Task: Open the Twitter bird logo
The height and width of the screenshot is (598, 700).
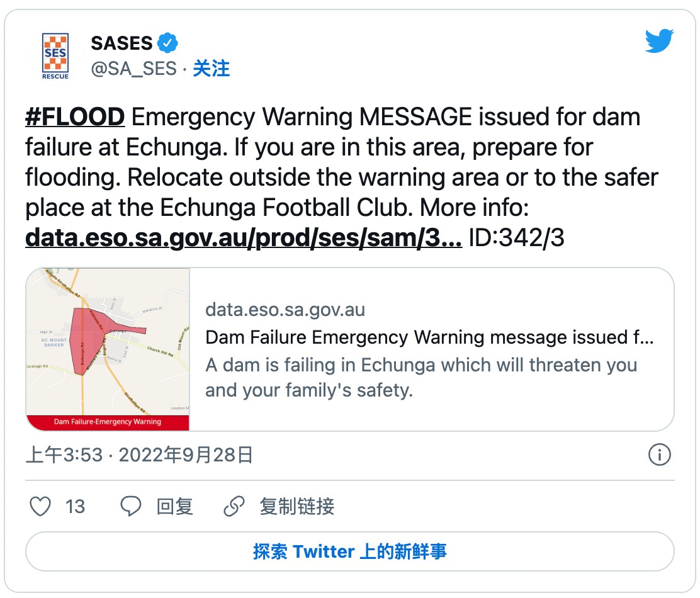Action: point(659,42)
